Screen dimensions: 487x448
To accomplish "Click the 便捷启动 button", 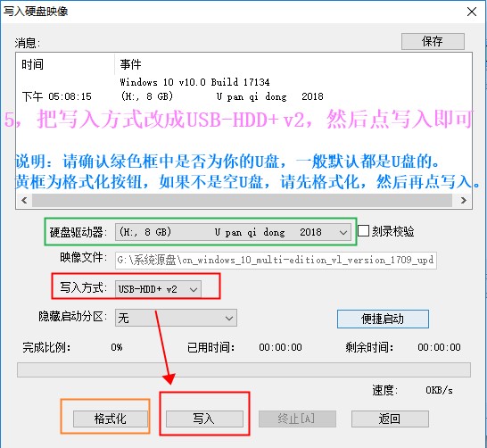I will [x=383, y=319].
